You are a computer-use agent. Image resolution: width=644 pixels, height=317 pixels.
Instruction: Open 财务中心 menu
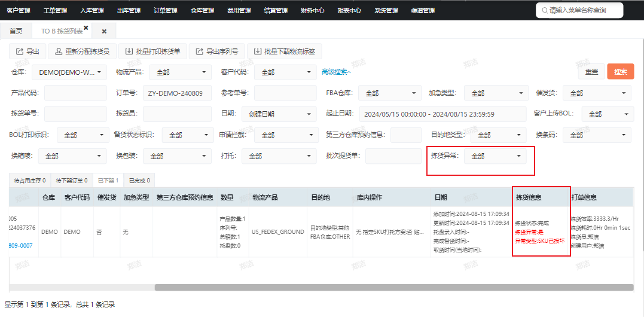tap(313, 10)
